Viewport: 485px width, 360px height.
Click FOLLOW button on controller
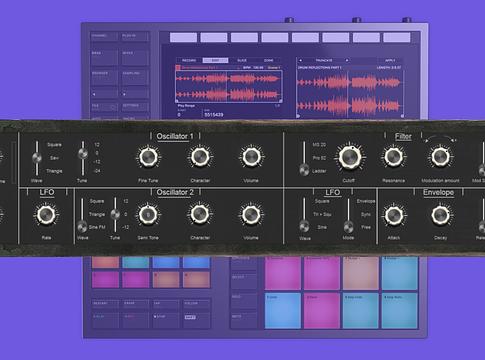(x=196, y=304)
